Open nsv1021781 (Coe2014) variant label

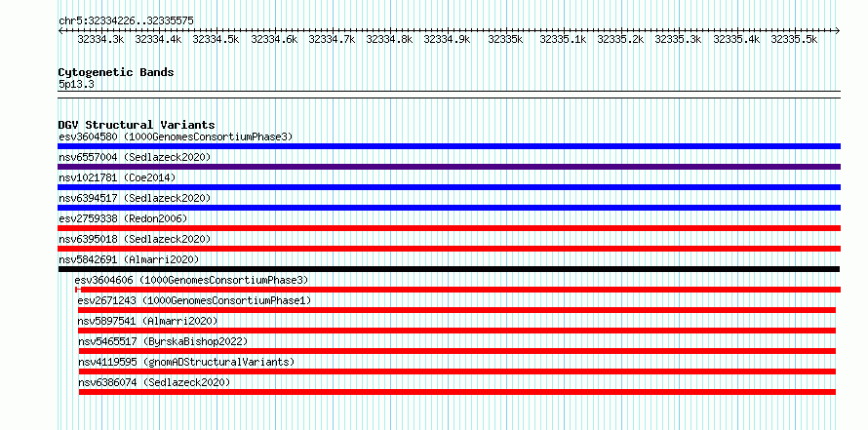click(117, 177)
